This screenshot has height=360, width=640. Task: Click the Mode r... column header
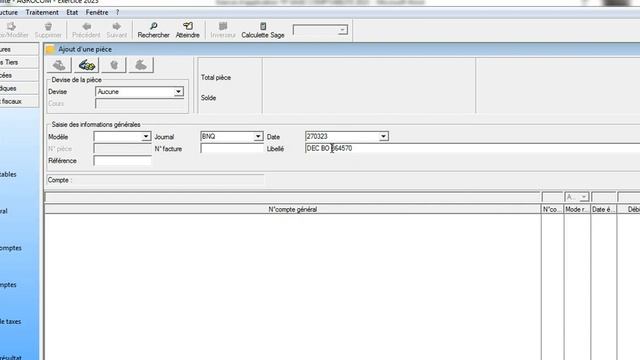coord(577,209)
